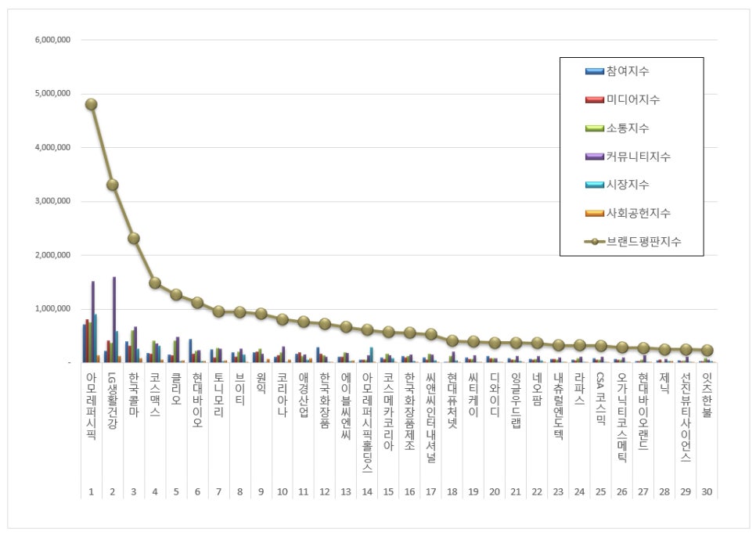Image resolution: width=756 pixels, height=536 pixels.
Task: Select the data point for 한국콜마
Action: coord(134,239)
